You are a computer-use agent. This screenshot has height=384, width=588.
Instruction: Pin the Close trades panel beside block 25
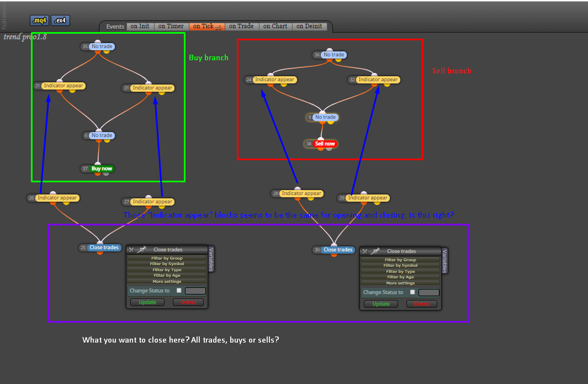point(142,250)
